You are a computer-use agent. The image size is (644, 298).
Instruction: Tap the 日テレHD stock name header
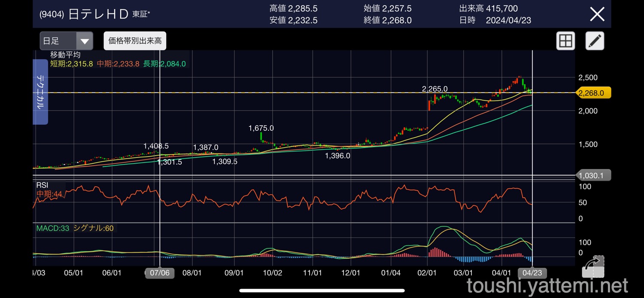(98, 14)
